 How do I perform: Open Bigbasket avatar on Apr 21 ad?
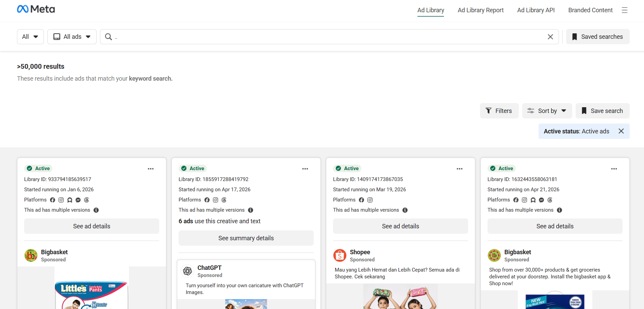point(494,255)
